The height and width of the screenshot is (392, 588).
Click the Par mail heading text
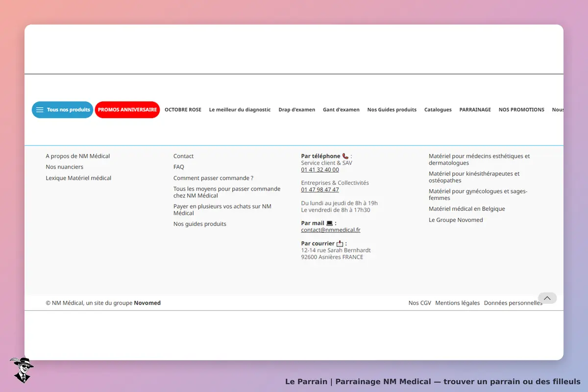(x=313, y=223)
